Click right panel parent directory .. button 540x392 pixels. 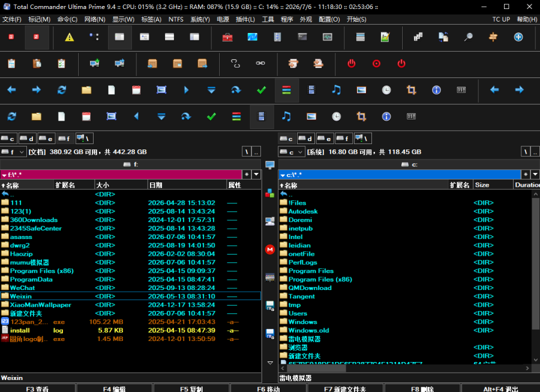coord(535,152)
